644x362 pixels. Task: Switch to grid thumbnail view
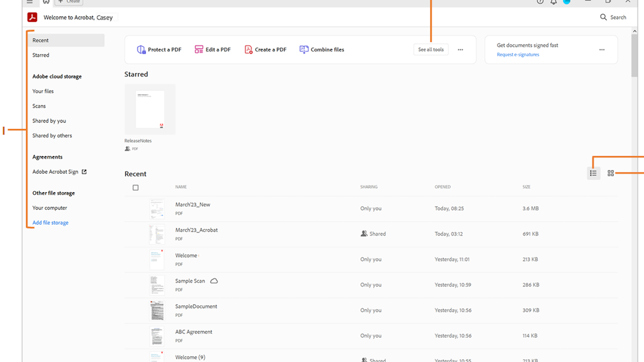click(x=610, y=173)
